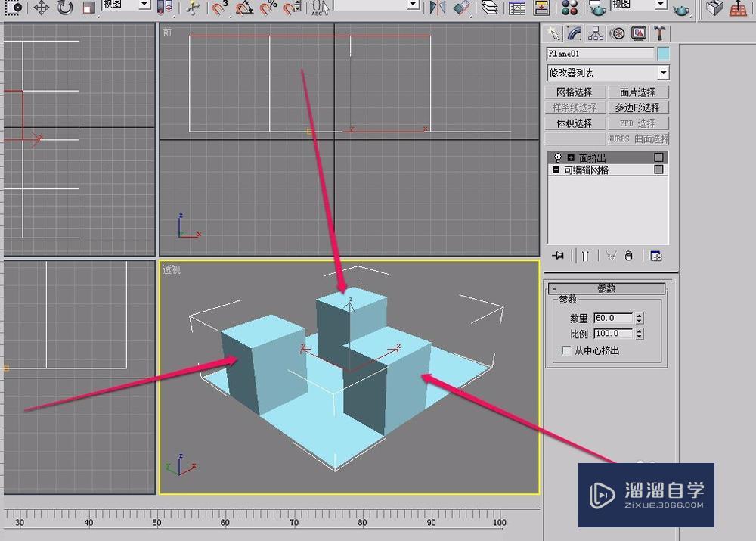The width and height of the screenshot is (756, 541).
Task: Adjust the 数量 spinner arrows
Action: coord(640,318)
